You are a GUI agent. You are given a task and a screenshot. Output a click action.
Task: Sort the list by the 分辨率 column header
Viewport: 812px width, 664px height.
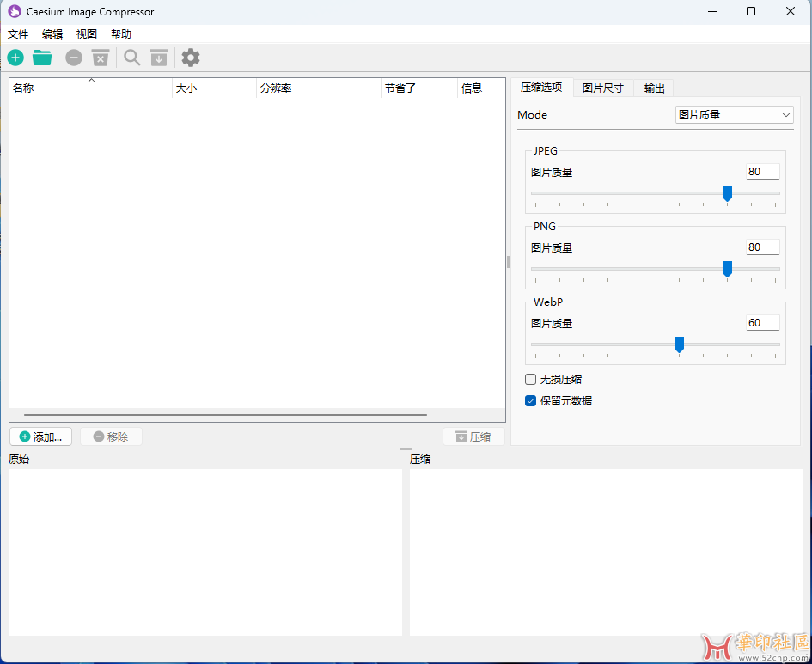click(319, 88)
